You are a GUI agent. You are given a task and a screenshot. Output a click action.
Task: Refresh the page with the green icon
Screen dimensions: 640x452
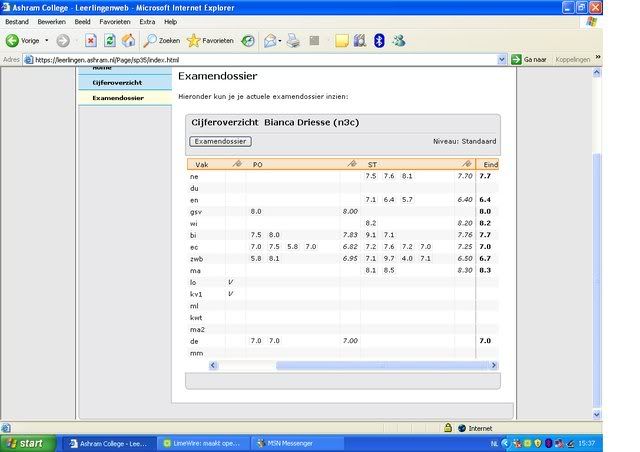109,41
